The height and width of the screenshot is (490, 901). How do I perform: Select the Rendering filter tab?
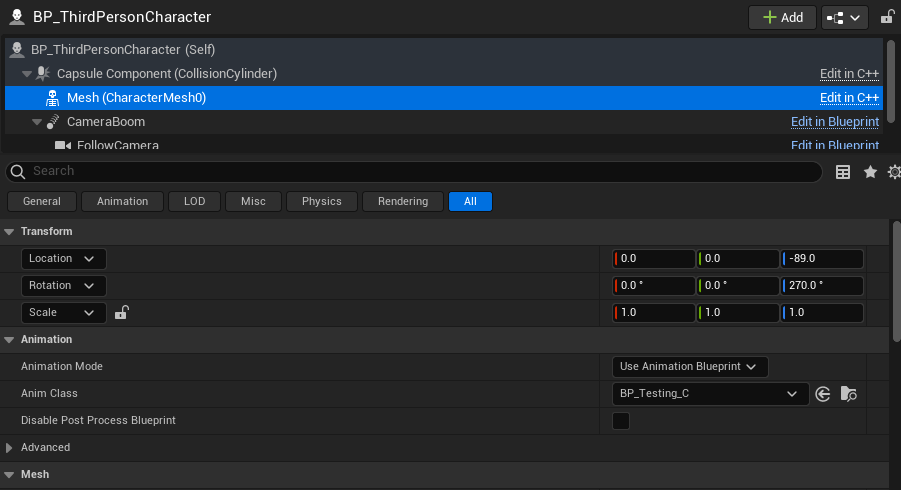402,202
